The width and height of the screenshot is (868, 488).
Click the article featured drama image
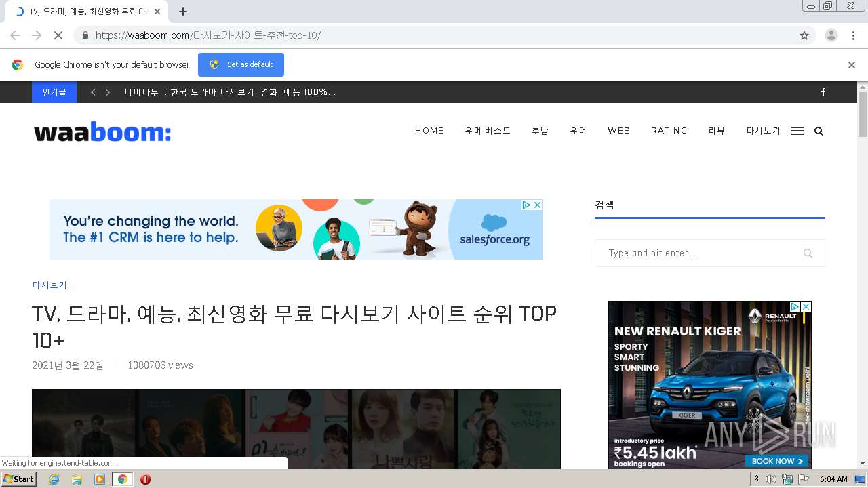pos(296,429)
